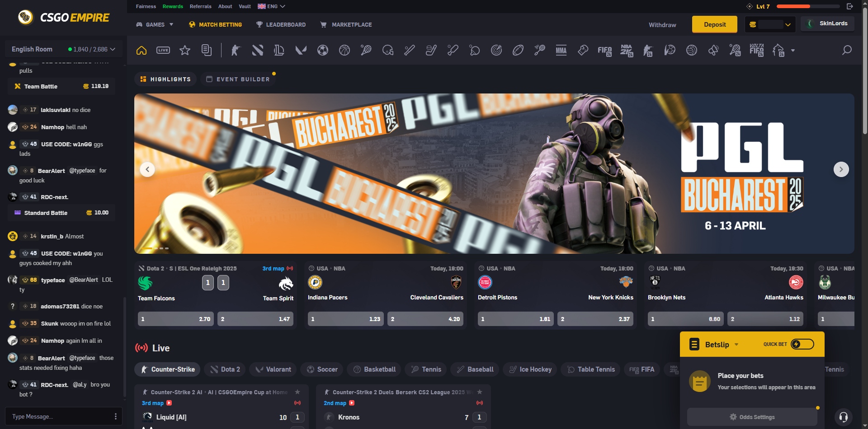
Task: Click the chat panel scrollbar
Action: [x=125, y=348]
